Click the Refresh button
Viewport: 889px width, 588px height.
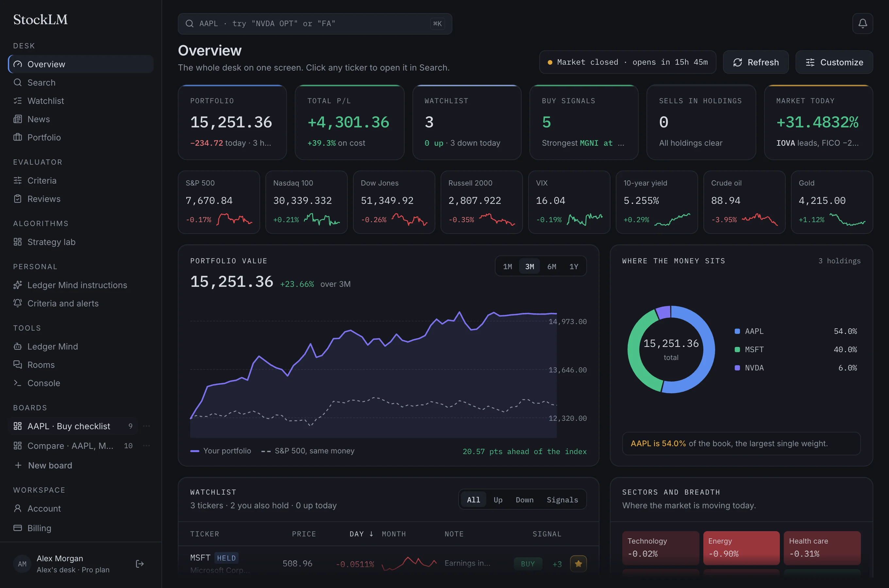(755, 62)
